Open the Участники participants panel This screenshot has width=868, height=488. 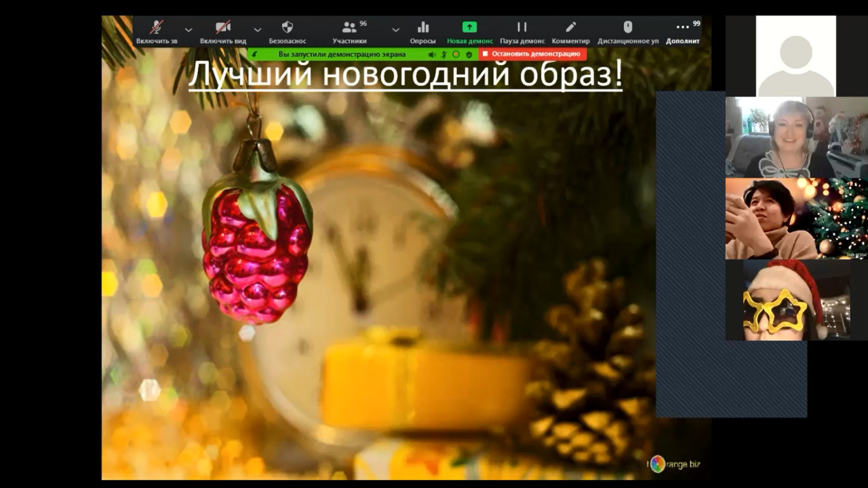point(350,31)
